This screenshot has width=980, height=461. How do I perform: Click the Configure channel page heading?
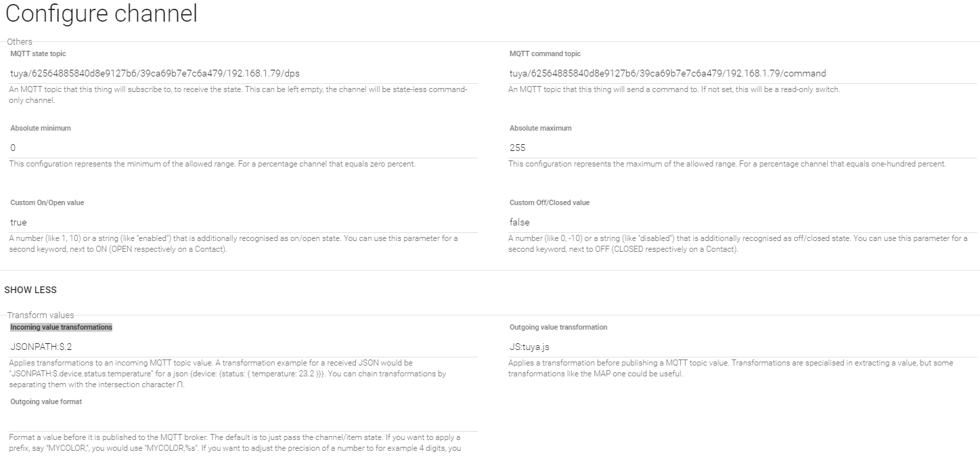tap(102, 14)
